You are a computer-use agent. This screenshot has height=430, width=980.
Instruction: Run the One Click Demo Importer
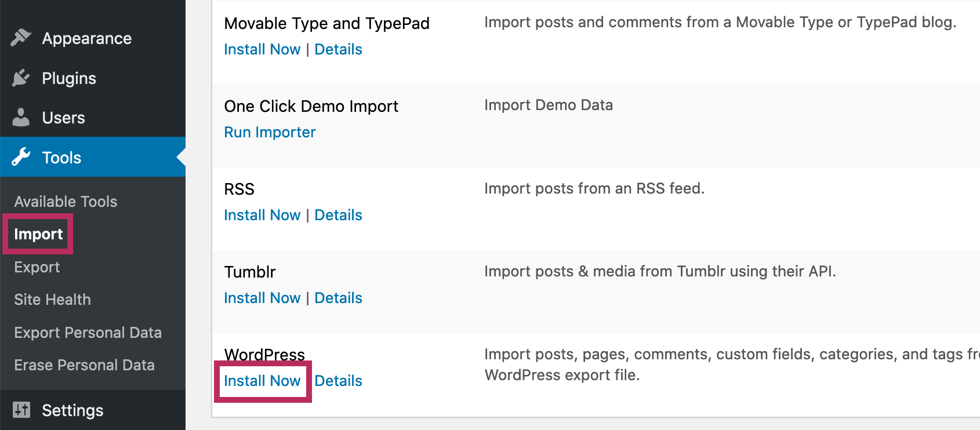[270, 132]
